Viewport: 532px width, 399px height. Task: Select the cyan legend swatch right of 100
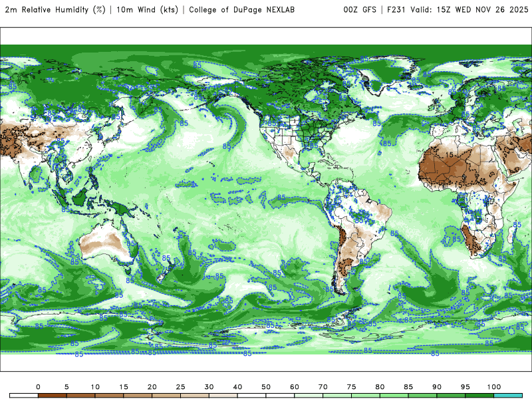click(508, 396)
